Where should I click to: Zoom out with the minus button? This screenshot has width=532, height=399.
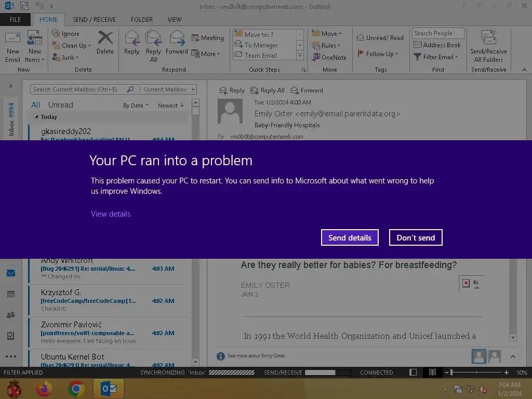(447, 373)
